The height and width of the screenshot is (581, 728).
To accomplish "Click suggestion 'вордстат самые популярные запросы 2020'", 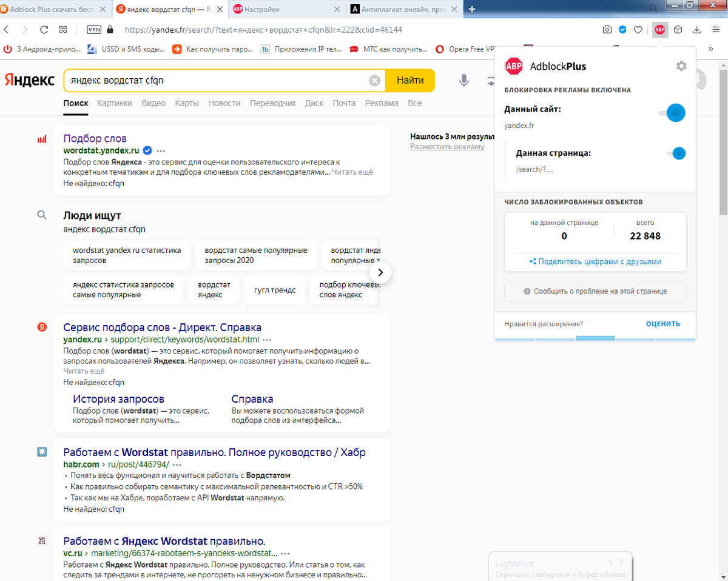I will pos(256,255).
